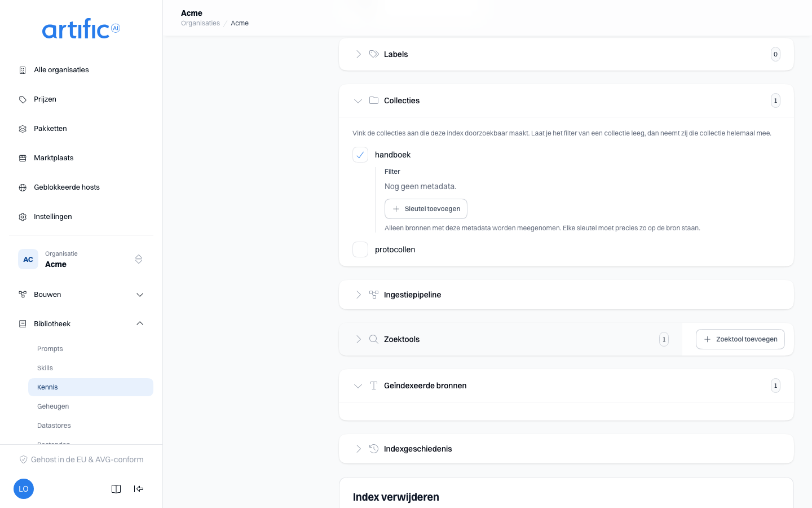Image resolution: width=812 pixels, height=508 pixels.
Task: Select Kennis in the sidebar
Action: pos(91,387)
